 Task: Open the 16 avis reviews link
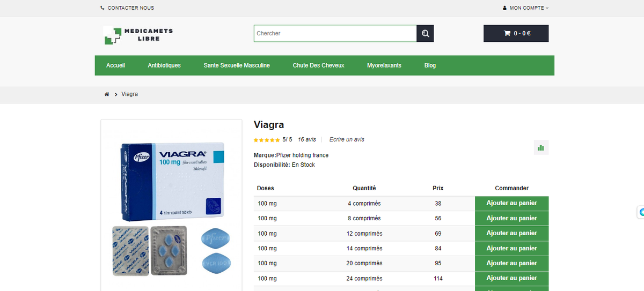tap(307, 139)
